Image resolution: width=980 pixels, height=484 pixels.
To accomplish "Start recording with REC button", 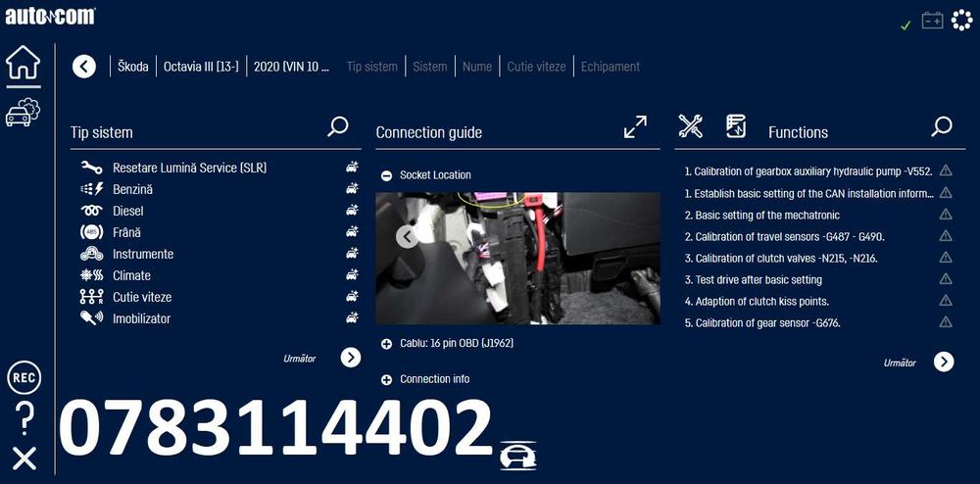I will pyautogui.click(x=24, y=378).
